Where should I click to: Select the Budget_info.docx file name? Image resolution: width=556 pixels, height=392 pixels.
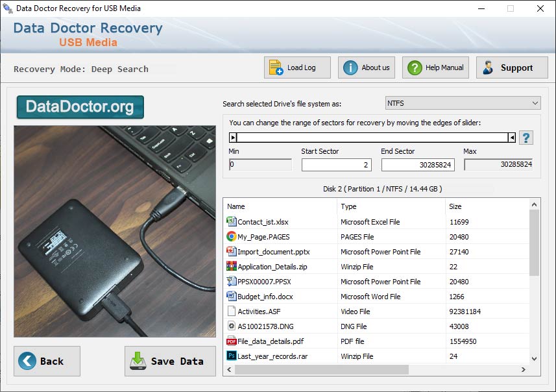pyautogui.click(x=265, y=297)
